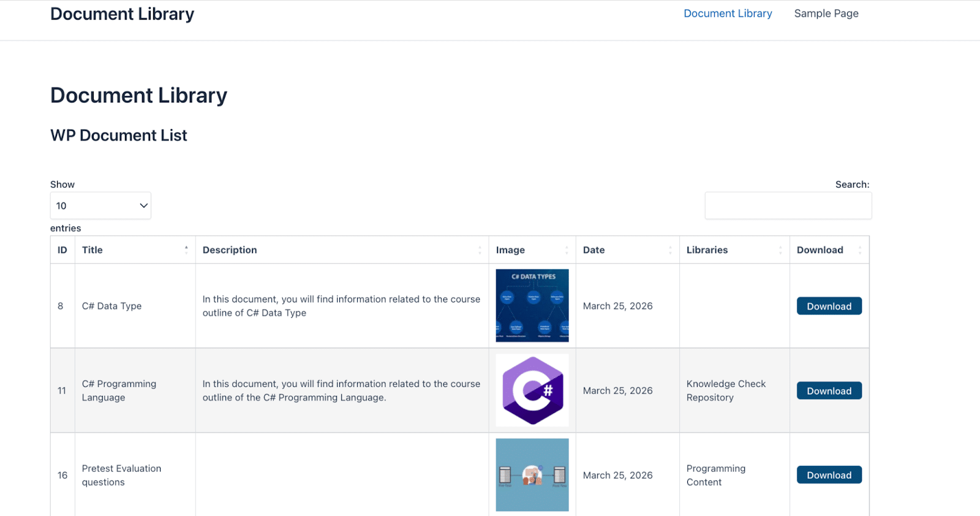Click C# Data Type description text
This screenshot has width=980, height=516.
tap(341, 306)
